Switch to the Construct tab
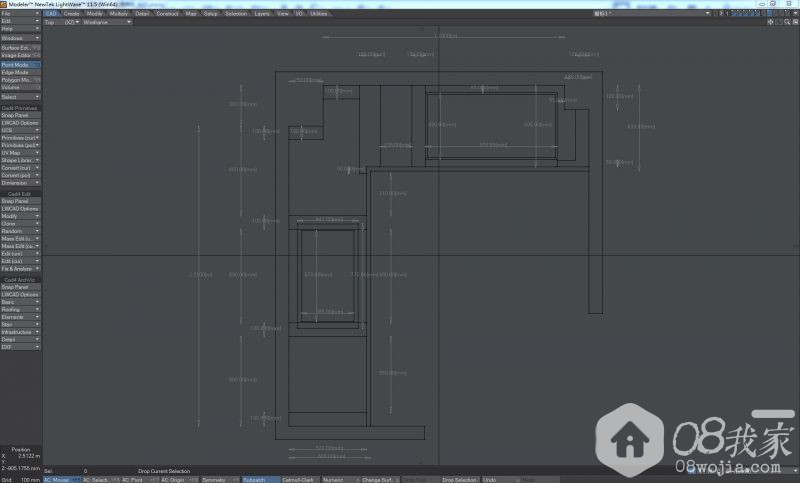The image size is (800, 483). [167, 13]
